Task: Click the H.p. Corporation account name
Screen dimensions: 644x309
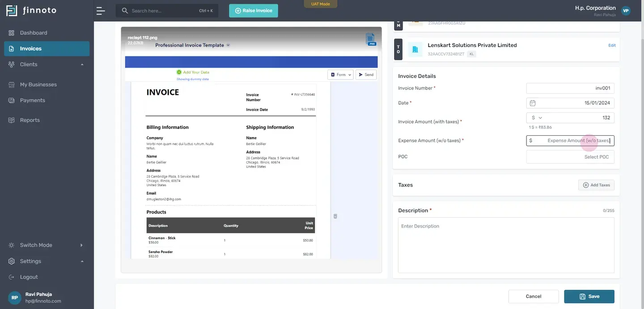Action: pyautogui.click(x=595, y=8)
